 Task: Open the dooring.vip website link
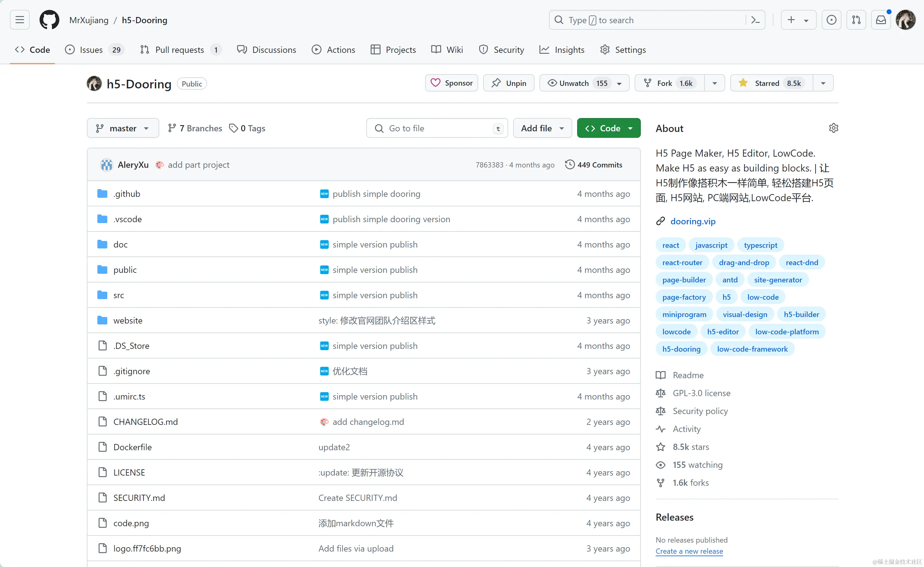pos(693,221)
